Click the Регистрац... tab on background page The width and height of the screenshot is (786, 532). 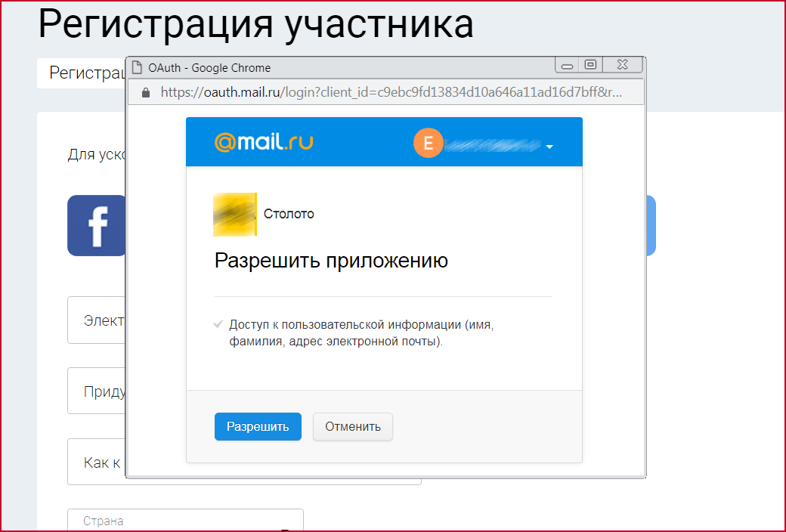(x=82, y=73)
